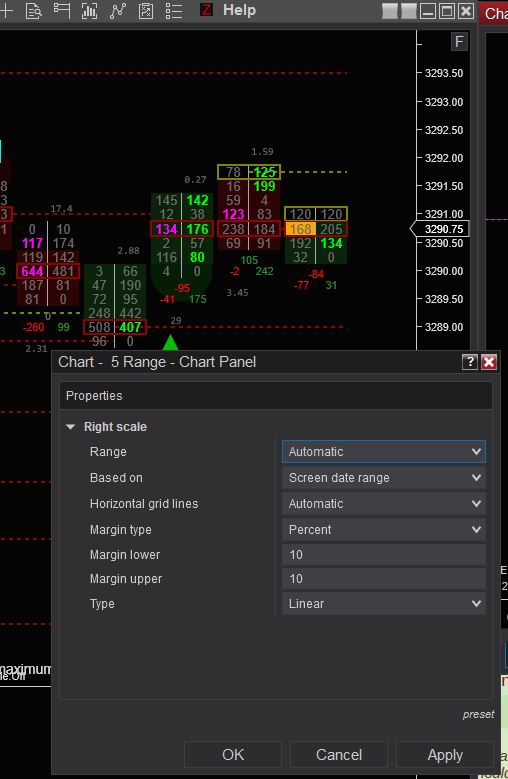Click the OK button

[233, 755]
